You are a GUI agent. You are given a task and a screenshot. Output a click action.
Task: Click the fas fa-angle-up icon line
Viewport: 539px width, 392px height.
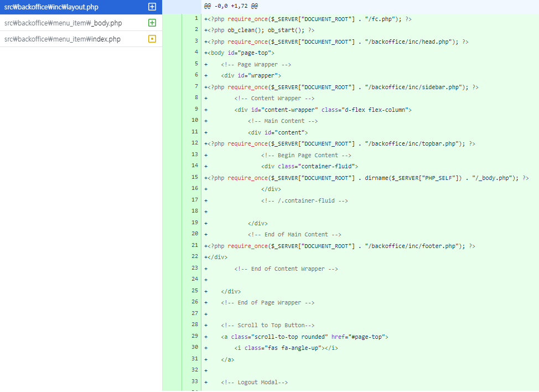click(x=286, y=348)
